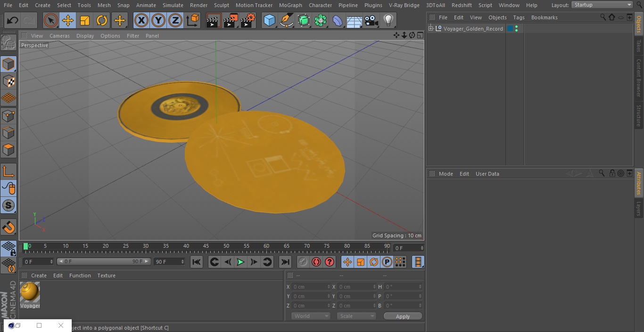Open the Layout Startup dropdown
Viewport: 644px width, 332px height.
tap(602, 5)
